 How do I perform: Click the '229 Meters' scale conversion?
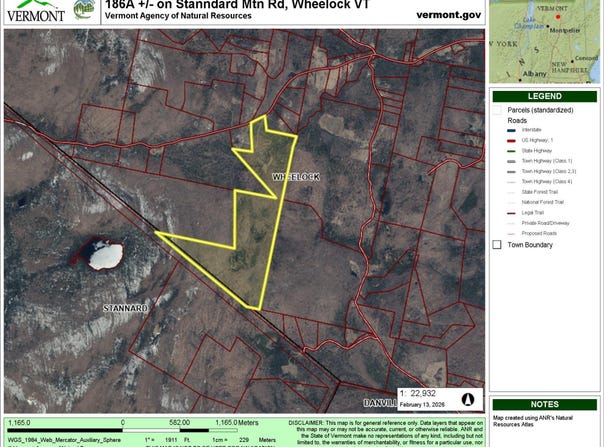[x=257, y=440]
